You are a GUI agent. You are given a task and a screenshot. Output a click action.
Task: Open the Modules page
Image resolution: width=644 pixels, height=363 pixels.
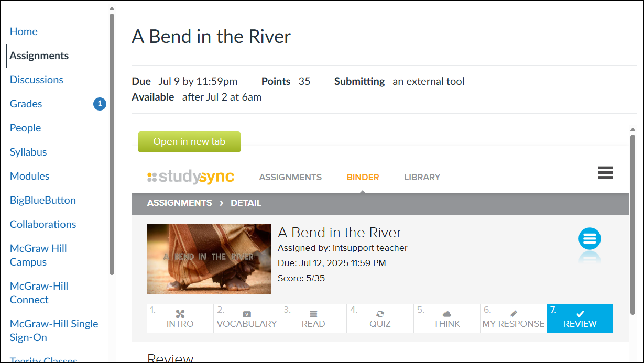pyautogui.click(x=29, y=176)
